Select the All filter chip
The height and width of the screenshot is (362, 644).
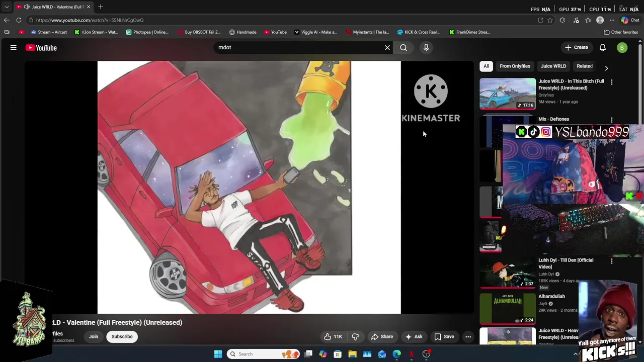point(487,66)
